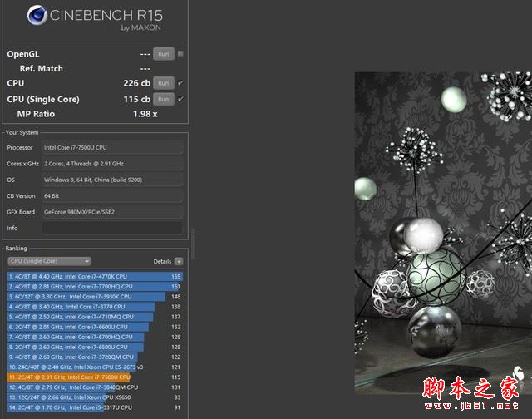
Task: Select ranking row 12 Core i7-3840QM
Action: pyautogui.click(x=95, y=387)
